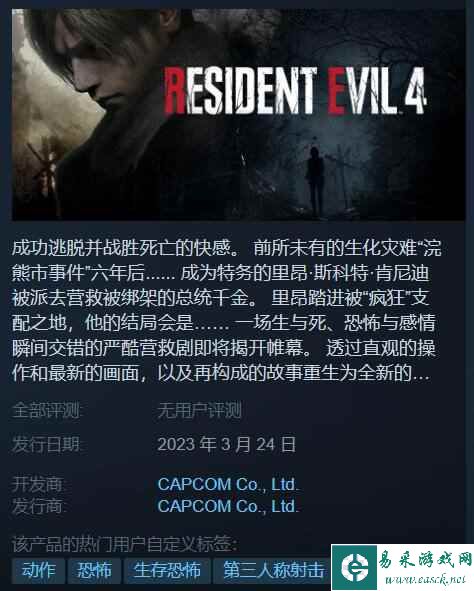Click the 发行日期 label
The image size is (474, 591).
(x=47, y=444)
